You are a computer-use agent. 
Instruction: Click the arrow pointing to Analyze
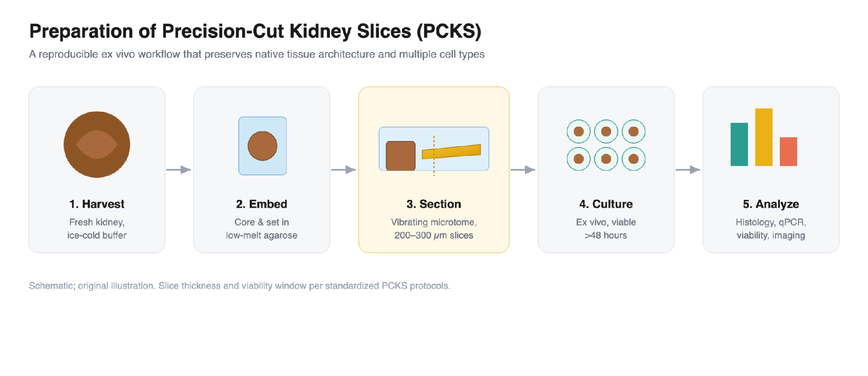[688, 170]
